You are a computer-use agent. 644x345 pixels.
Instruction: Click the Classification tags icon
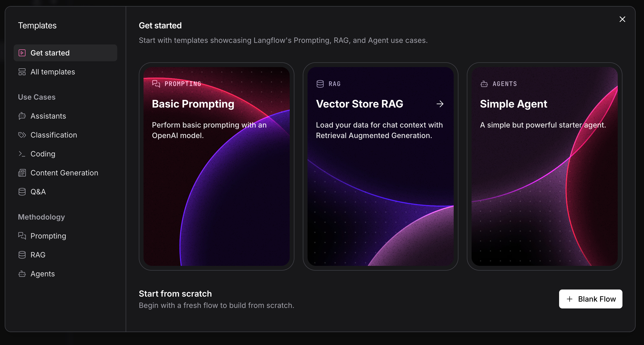point(22,135)
